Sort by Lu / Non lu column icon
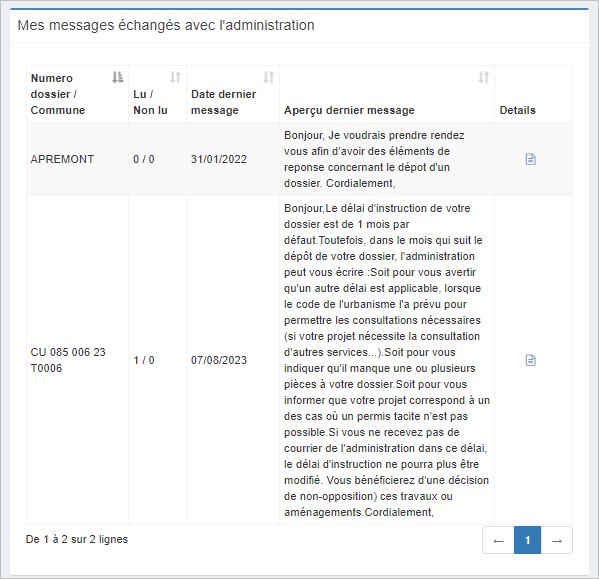The image size is (599, 579). pyautogui.click(x=175, y=77)
